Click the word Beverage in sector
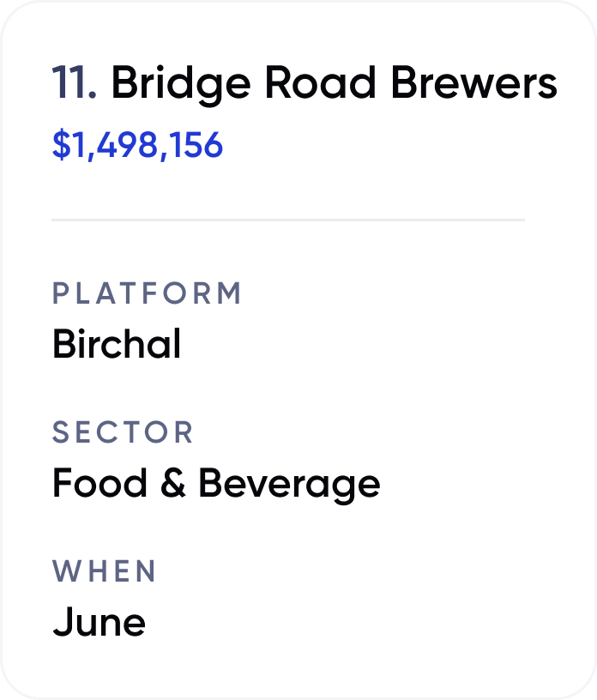This screenshot has width=597, height=700. [x=289, y=486]
